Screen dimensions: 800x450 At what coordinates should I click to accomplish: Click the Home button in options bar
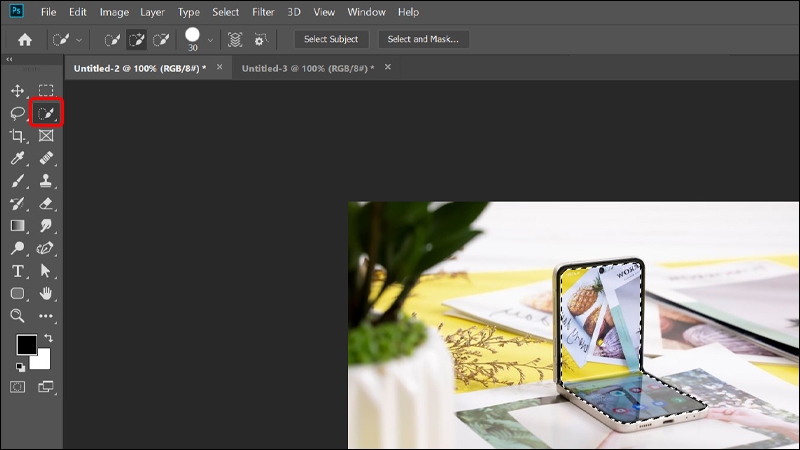click(24, 39)
